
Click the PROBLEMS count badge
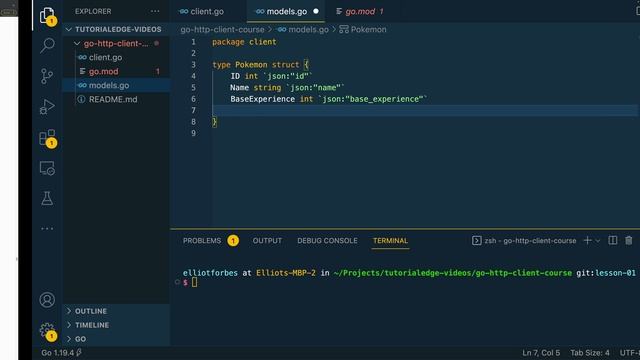(x=233, y=241)
